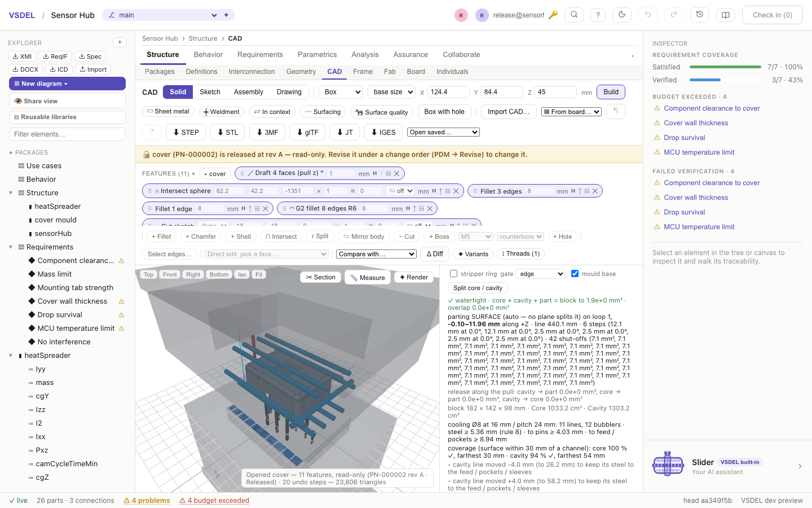Add a new branch with the plus icon
Viewport: 812px width, 508px height.
[x=226, y=15]
